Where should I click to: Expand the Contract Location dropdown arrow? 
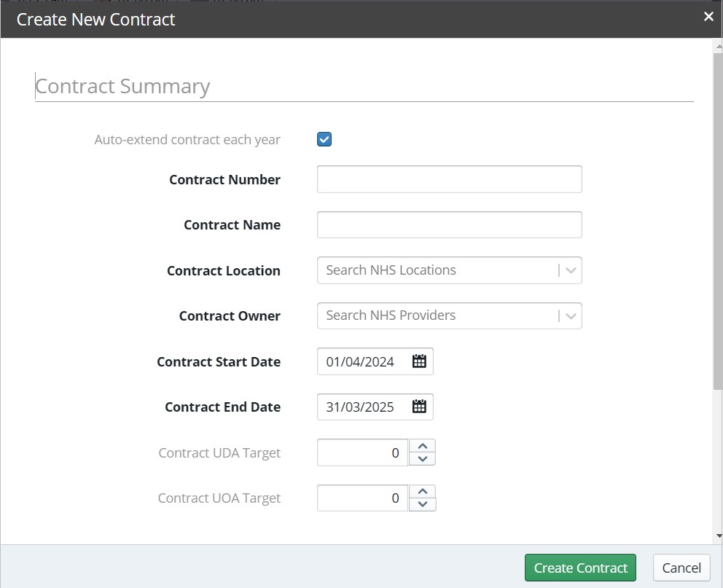pyautogui.click(x=571, y=270)
